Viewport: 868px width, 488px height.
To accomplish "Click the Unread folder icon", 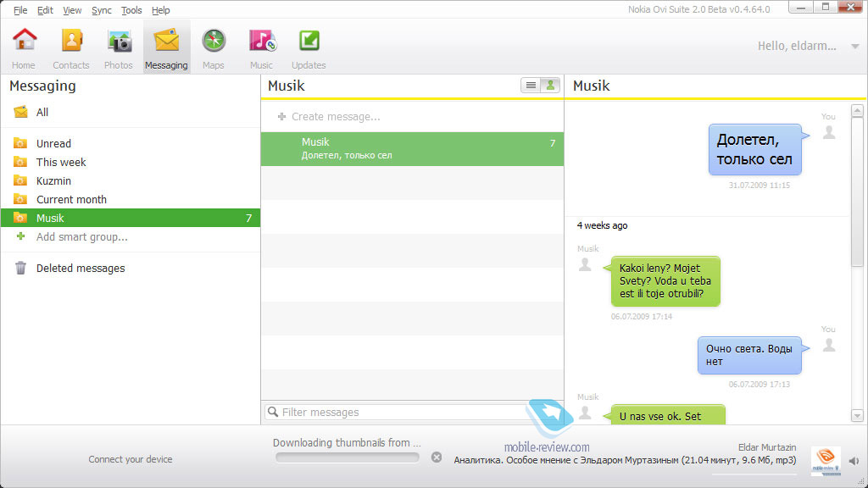I will coord(20,143).
